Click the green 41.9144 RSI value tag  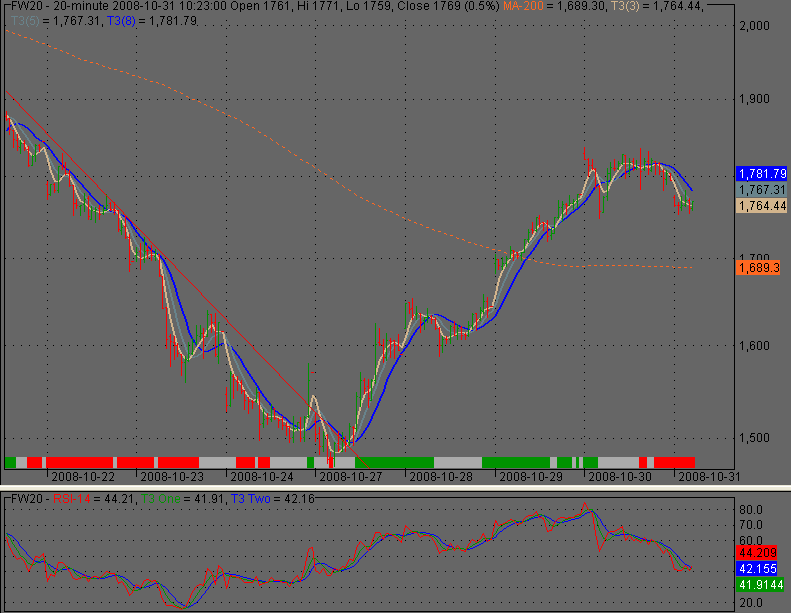(x=759, y=583)
